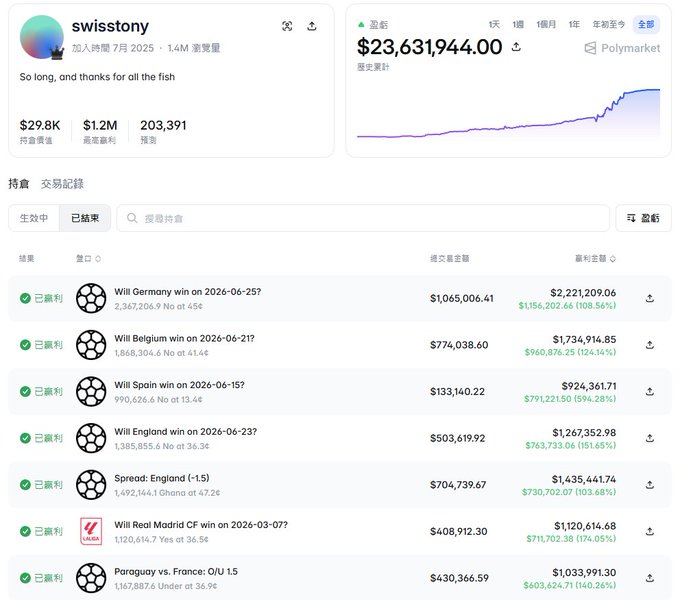Open 'Paraguay vs. France: O/U 1.5' market
Image resolution: width=680 pixels, height=600 pixels.
click(176, 571)
